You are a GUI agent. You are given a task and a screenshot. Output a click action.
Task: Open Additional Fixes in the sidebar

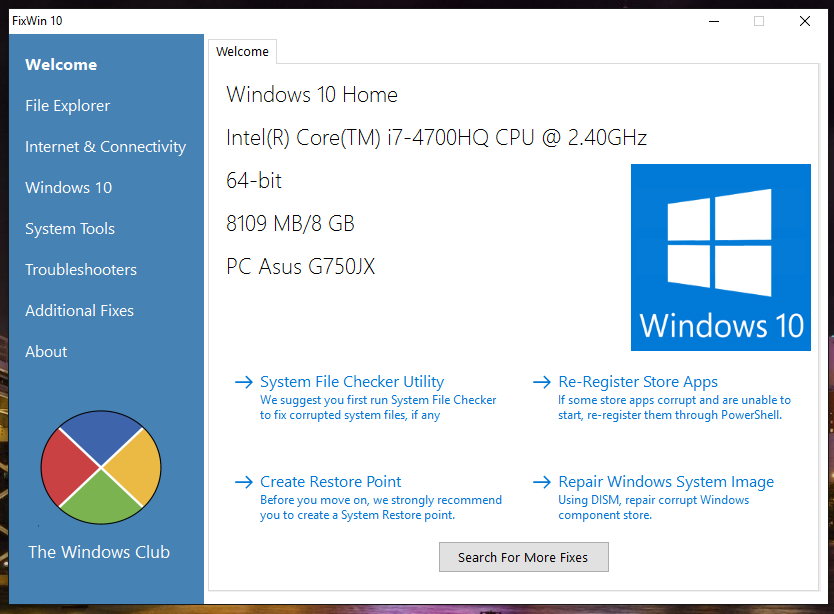point(79,311)
